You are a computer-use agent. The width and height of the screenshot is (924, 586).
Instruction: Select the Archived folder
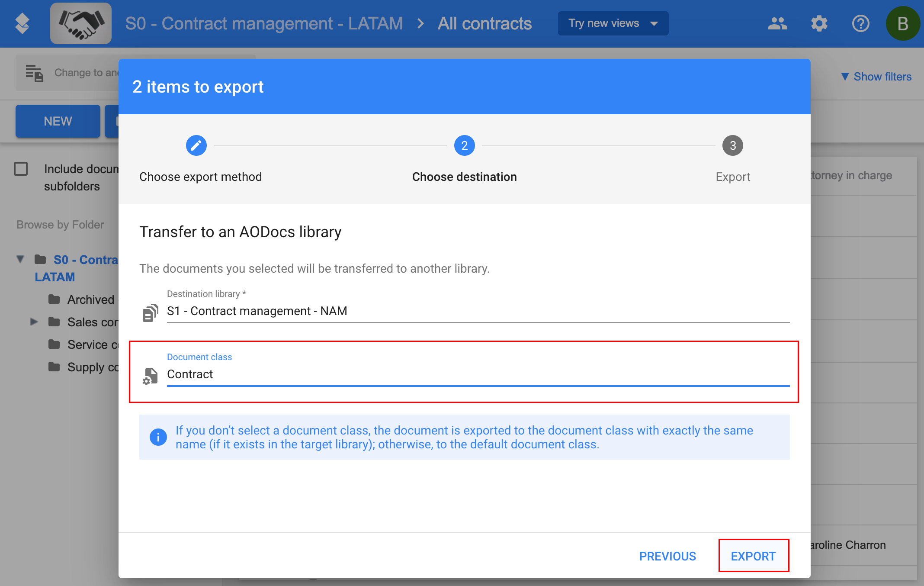[x=90, y=299]
